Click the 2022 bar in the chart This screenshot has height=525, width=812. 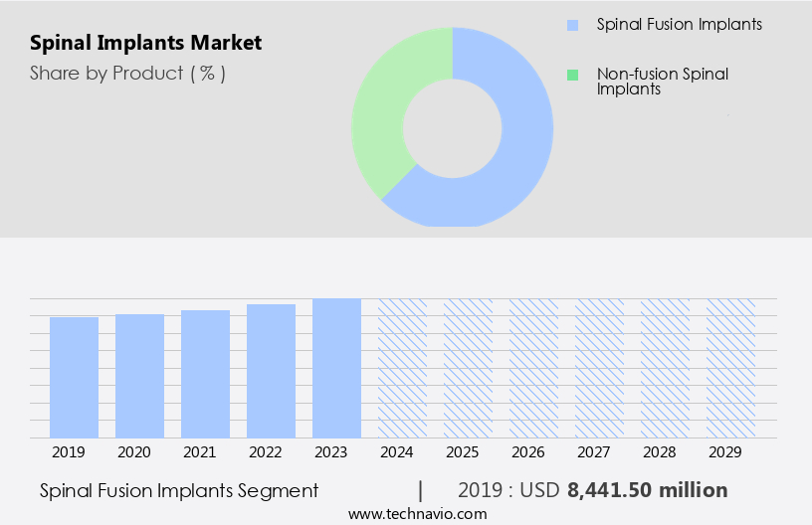tap(272, 371)
